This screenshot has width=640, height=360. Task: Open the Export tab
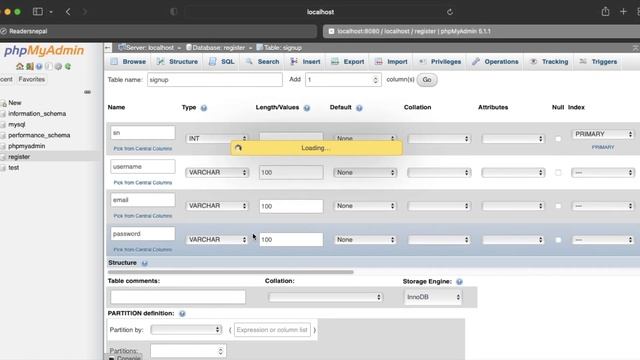[348, 62]
